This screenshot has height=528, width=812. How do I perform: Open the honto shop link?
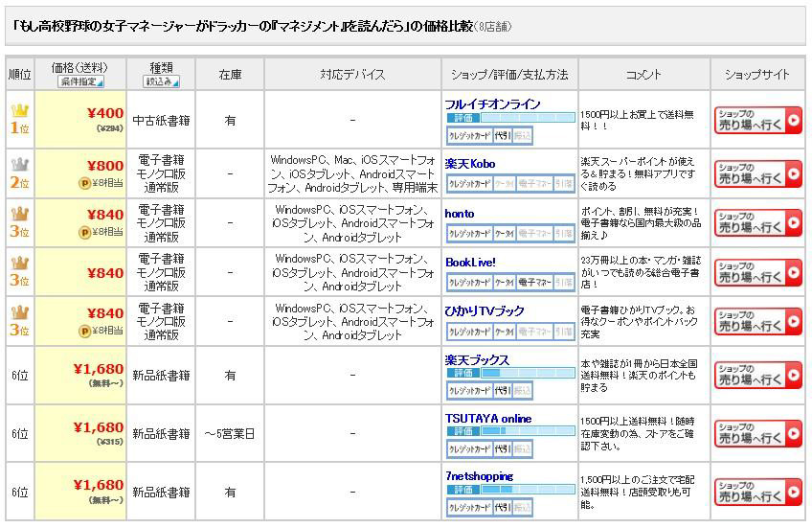point(460,214)
